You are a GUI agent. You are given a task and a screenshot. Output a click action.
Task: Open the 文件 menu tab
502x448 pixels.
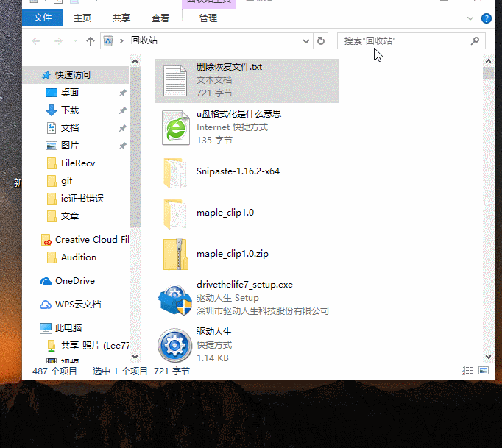pos(43,18)
